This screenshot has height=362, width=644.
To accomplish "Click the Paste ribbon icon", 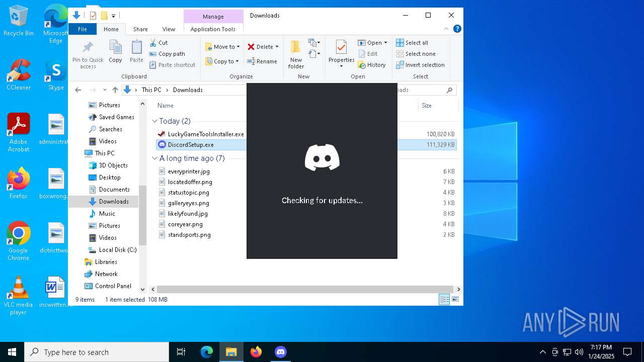I will pos(136,51).
